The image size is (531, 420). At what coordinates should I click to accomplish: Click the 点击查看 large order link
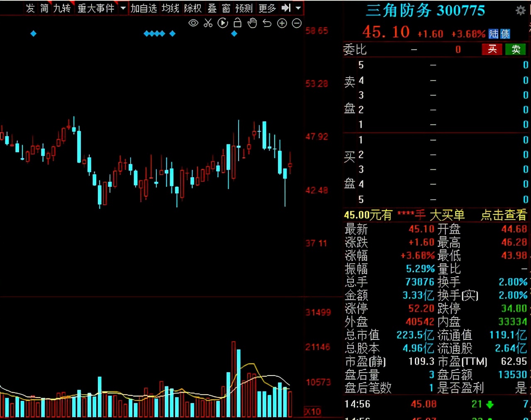[503, 215]
